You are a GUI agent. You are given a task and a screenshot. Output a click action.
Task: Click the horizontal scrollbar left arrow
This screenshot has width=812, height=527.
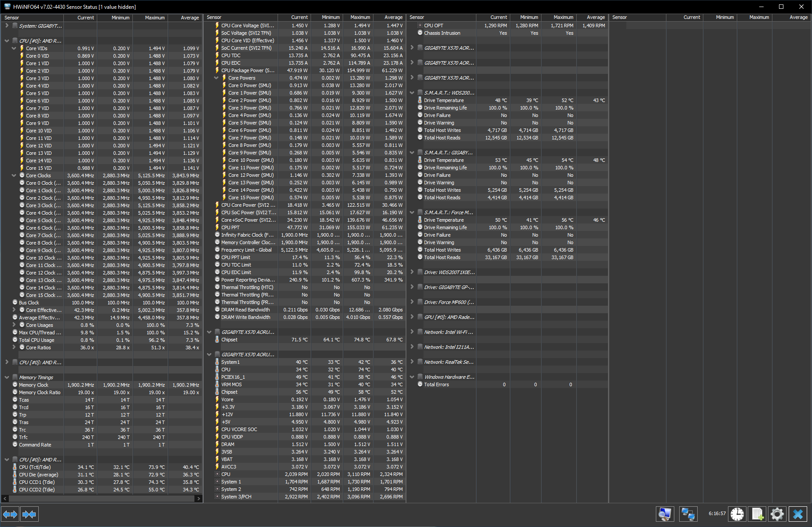click(x=5, y=498)
